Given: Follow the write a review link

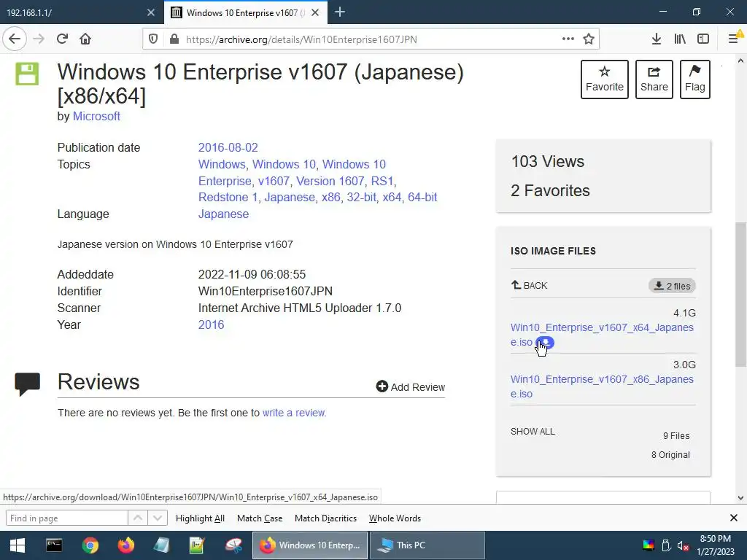Looking at the screenshot, I should (x=293, y=413).
